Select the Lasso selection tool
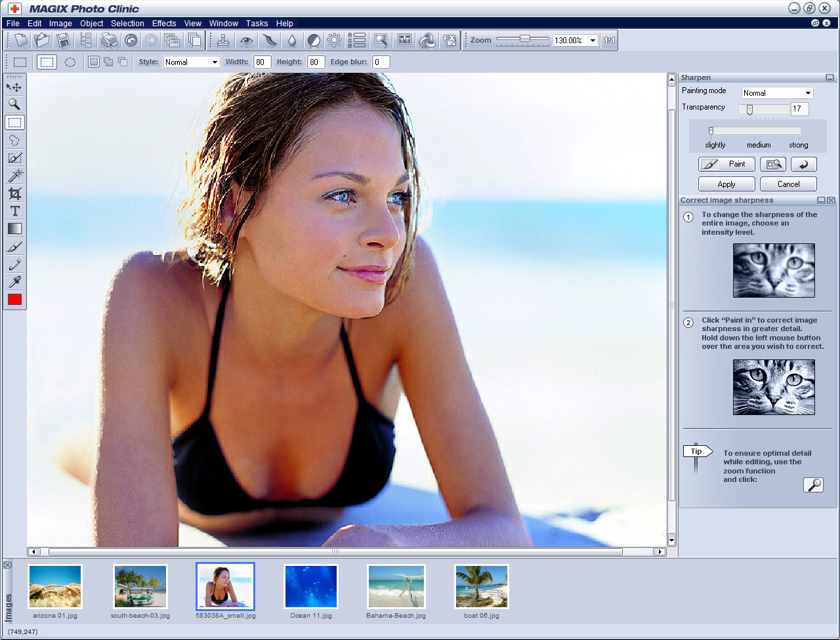This screenshot has height=640, width=840. click(14, 140)
